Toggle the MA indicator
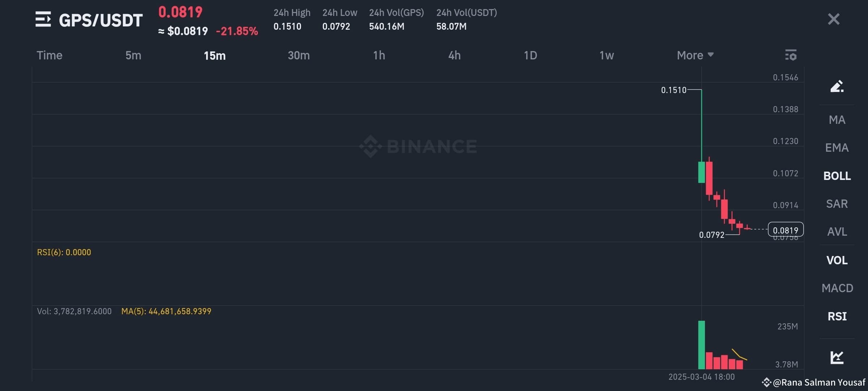The height and width of the screenshot is (391, 868). coord(837,120)
